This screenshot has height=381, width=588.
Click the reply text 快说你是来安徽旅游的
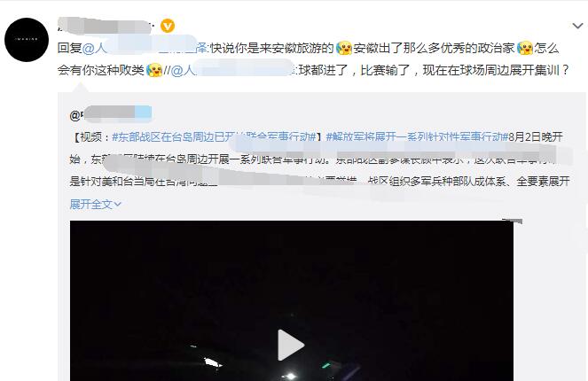coord(271,48)
